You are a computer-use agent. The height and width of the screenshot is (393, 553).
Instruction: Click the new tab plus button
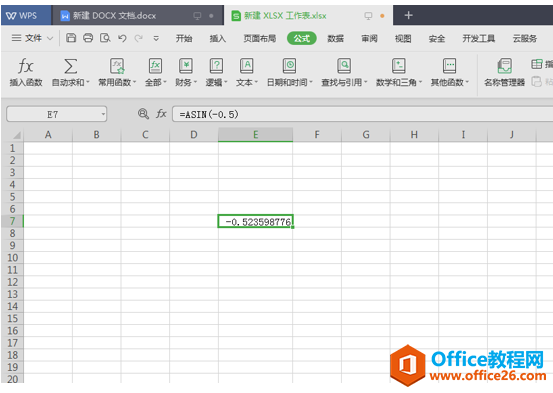[x=408, y=15]
